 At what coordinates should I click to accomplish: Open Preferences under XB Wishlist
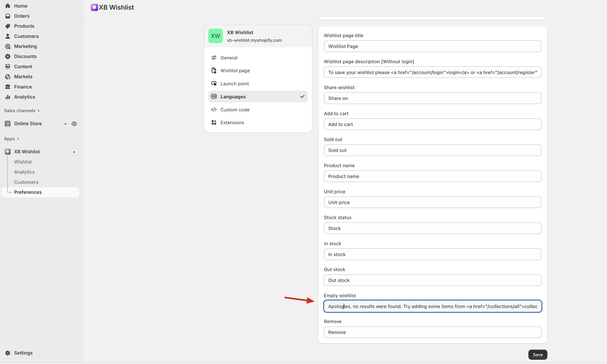click(28, 192)
